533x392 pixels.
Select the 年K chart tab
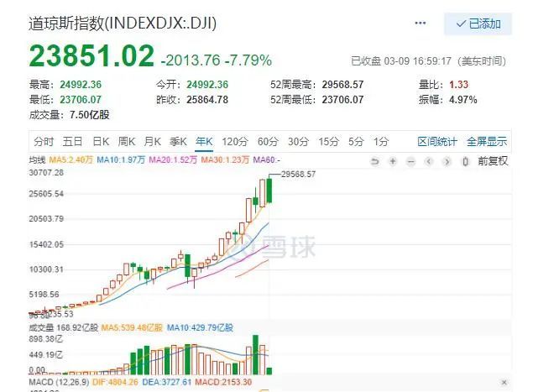[x=204, y=141]
